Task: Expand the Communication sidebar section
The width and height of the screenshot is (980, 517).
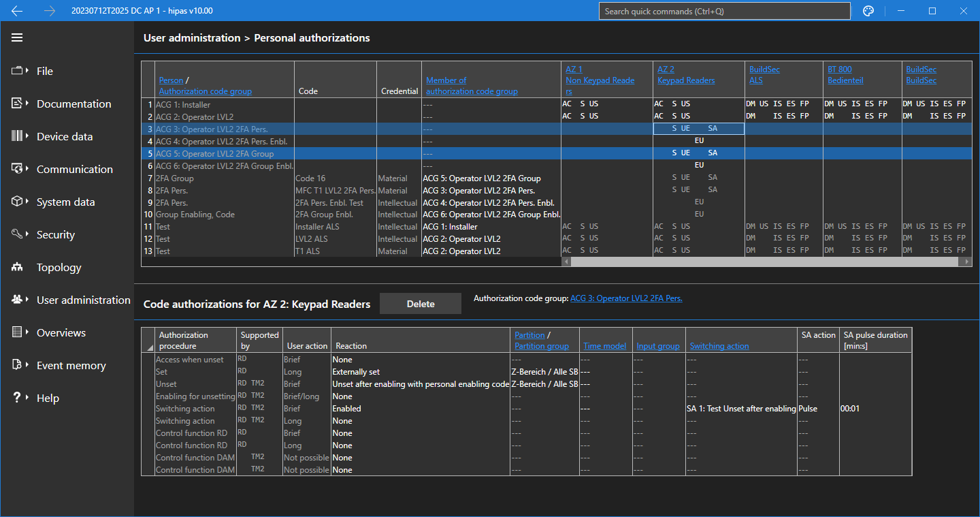Action: [x=74, y=169]
